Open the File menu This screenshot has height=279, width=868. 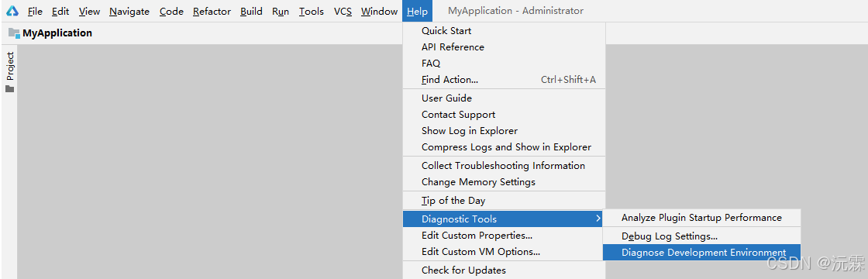(x=34, y=11)
